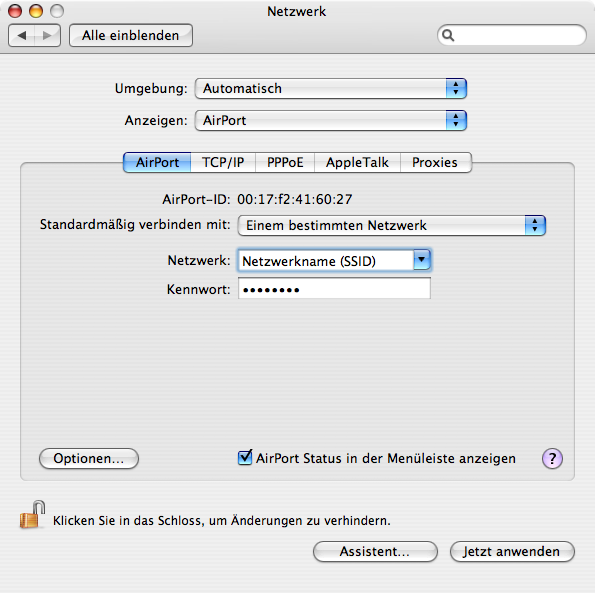The width and height of the screenshot is (595, 593).
Task: Click the yellow minimize window button
Action: click(36, 11)
